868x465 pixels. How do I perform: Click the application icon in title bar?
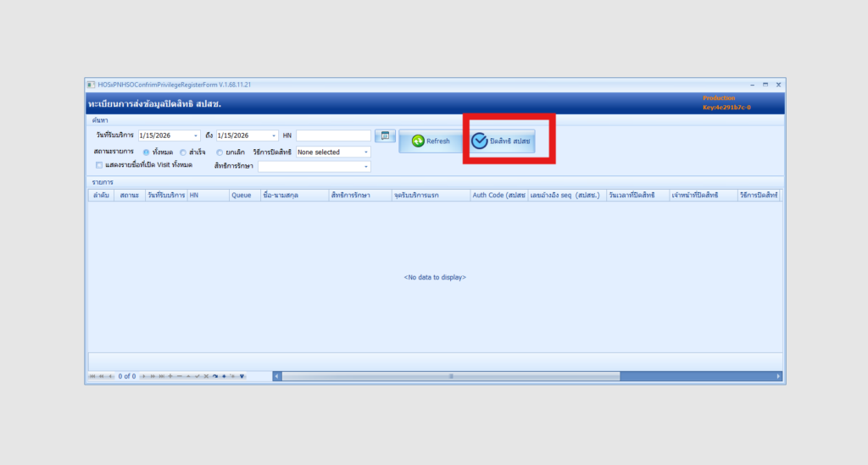pos(91,85)
